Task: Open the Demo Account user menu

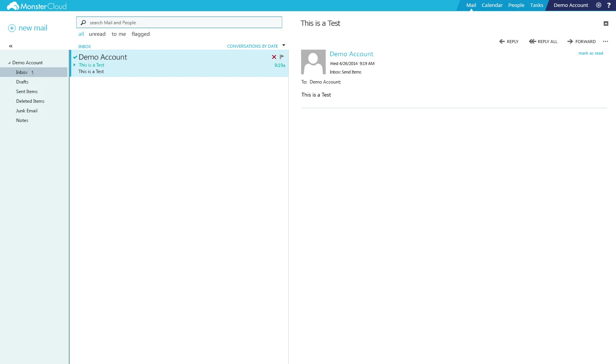Action: [x=571, y=5]
